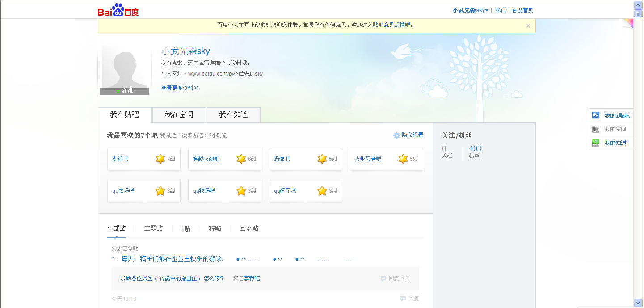Open 我的空间 in the side panel
This screenshot has height=308, width=644.
point(615,129)
